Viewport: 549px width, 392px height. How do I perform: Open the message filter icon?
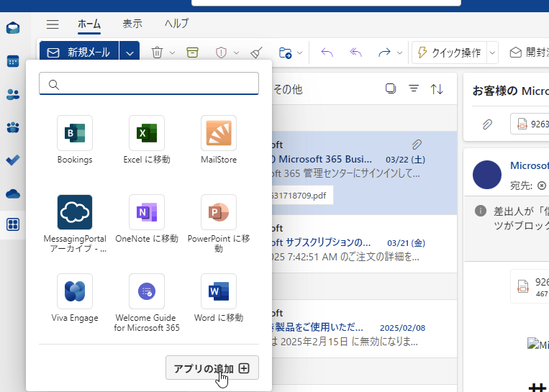[414, 88]
